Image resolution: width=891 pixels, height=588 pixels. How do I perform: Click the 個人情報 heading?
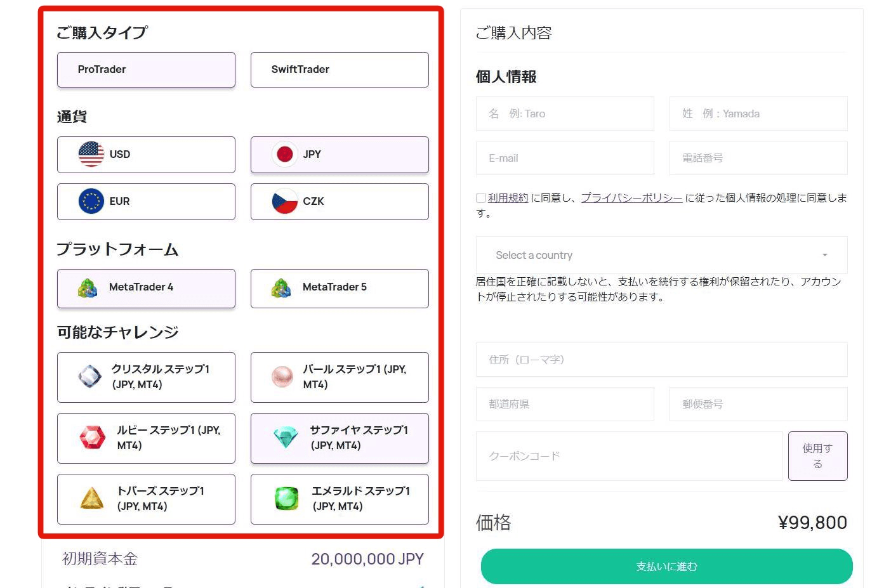pyautogui.click(x=506, y=77)
